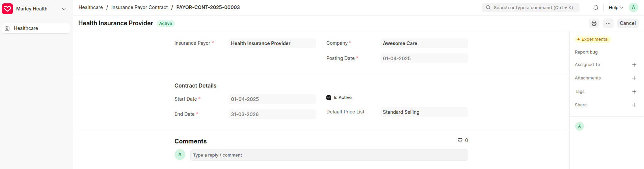Select Healthcare in the sidebar
Screen dimensions: 644x169
(x=36, y=28)
